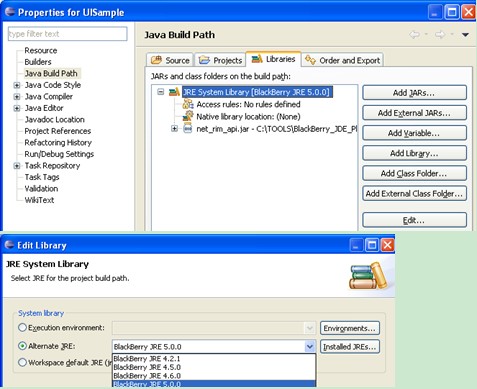The height and width of the screenshot is (389, 477).
Task: Expand the Task Repository node
Action: (17, 166)
